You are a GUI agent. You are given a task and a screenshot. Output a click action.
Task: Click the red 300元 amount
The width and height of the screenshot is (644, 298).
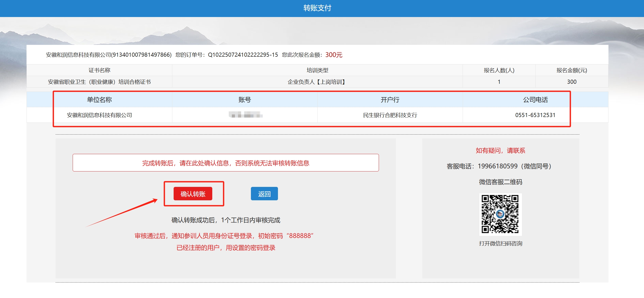coord(334,55)
